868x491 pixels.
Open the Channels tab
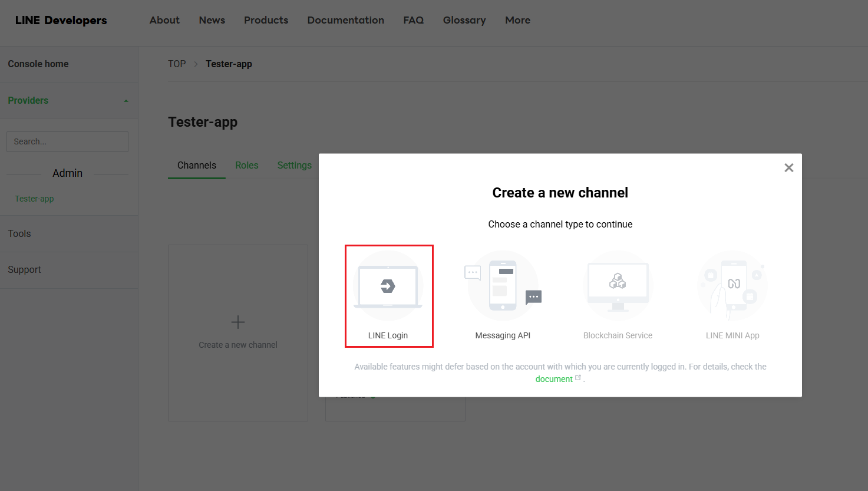(x=197, y=166)
